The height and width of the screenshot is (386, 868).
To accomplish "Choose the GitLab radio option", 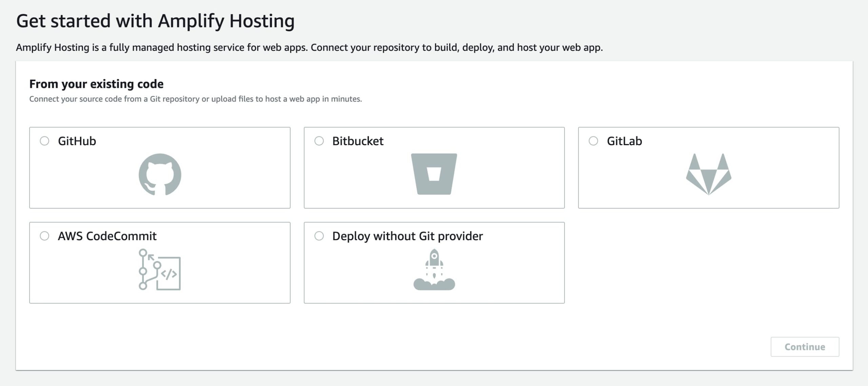I will (593, 141).
